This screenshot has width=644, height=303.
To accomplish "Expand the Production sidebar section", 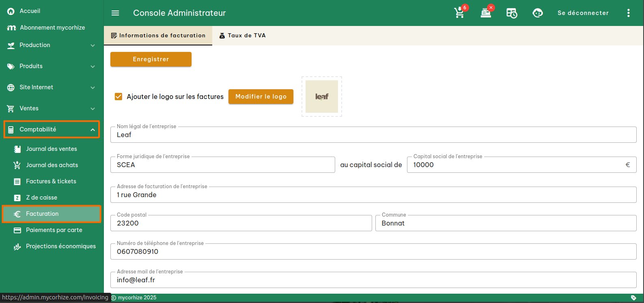I will pyautogui.click(x=52, y=45).
